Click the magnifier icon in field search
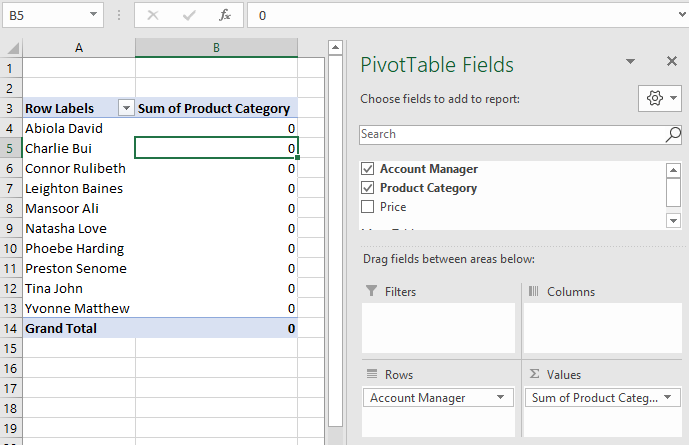Viewport: 689px width, 445px height. pos(673,134)
